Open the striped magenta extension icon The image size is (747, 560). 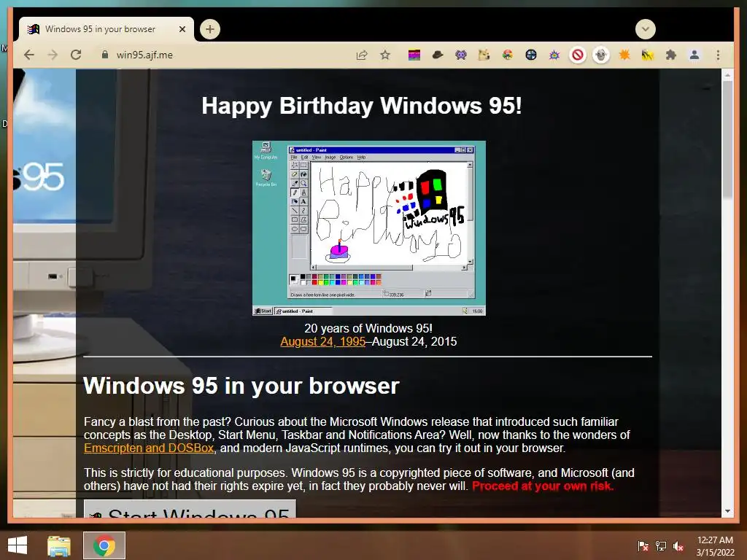click(x=414, y=55)
